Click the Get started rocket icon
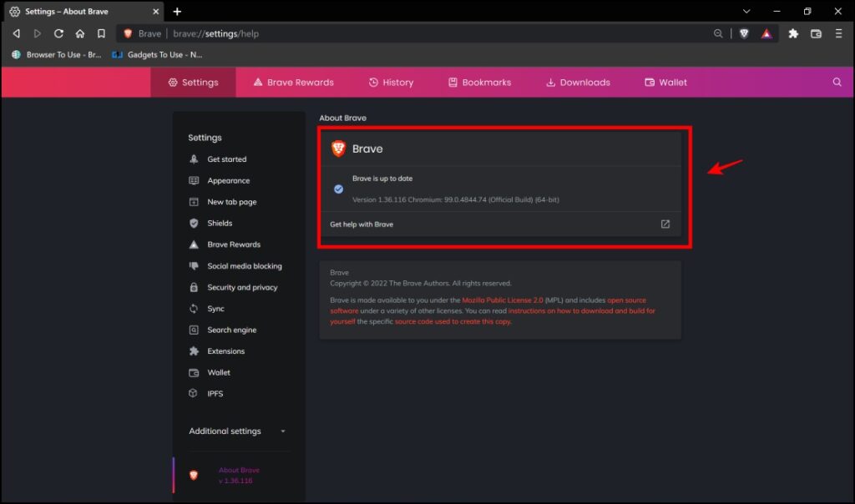The image size is (855, 504). [194, 159]
